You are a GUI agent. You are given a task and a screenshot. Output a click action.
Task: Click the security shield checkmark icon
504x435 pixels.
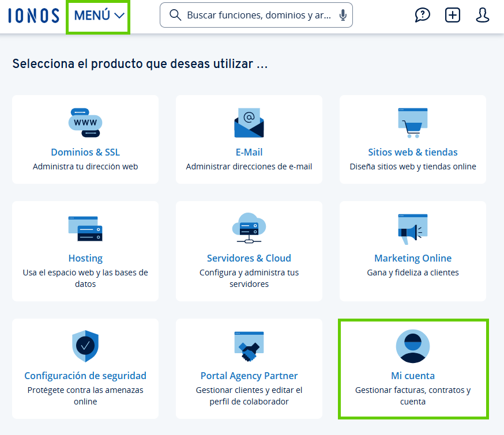coord(85,346)
